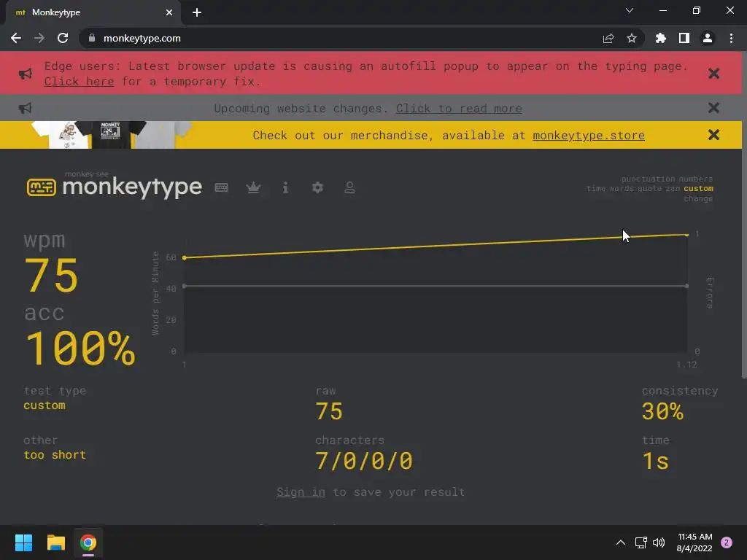Open Chrome extensions puzzle icon
Image resolution: width=747 pixels, height=560 pixels.
pos(661,38)
